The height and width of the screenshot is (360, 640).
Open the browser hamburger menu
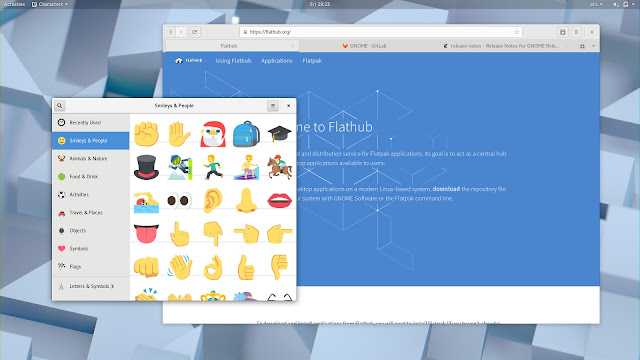[x=576, y=32]
